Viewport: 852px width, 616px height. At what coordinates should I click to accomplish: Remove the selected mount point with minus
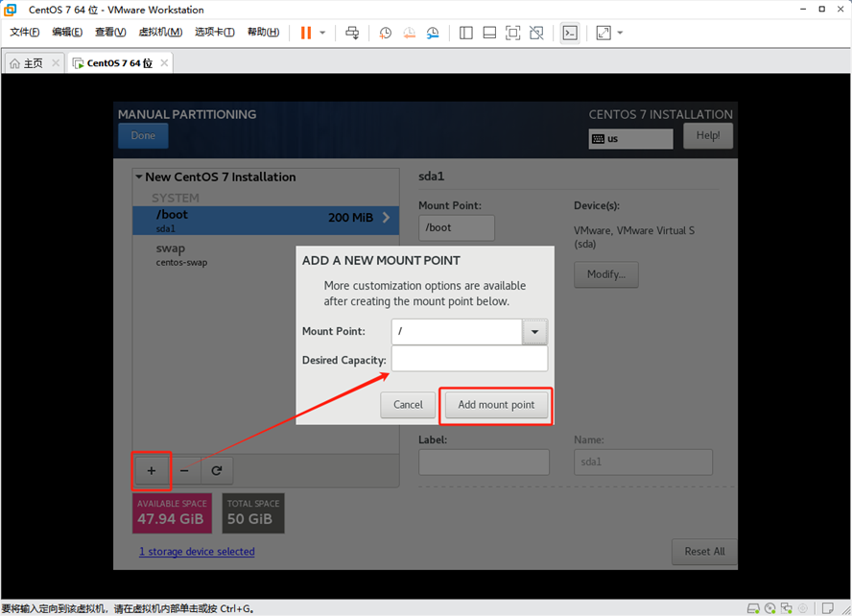coord(184,470)
